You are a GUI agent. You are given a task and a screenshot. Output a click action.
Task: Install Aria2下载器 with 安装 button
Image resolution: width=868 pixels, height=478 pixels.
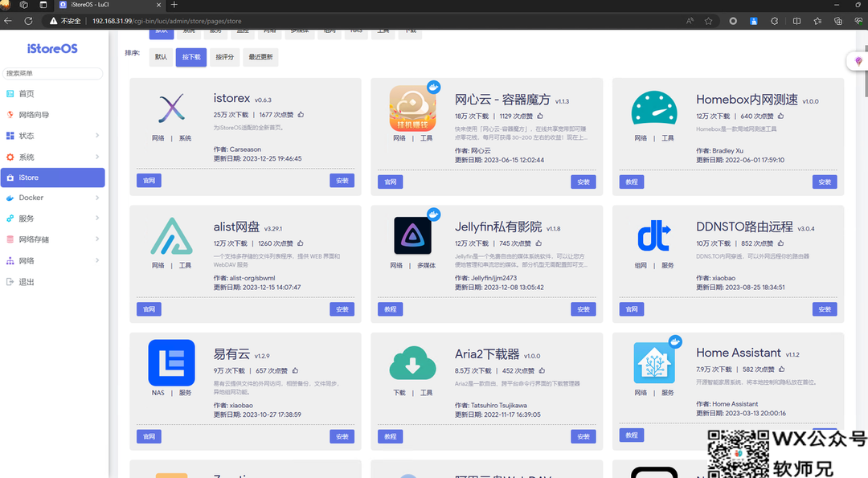(x=583, y=436)
